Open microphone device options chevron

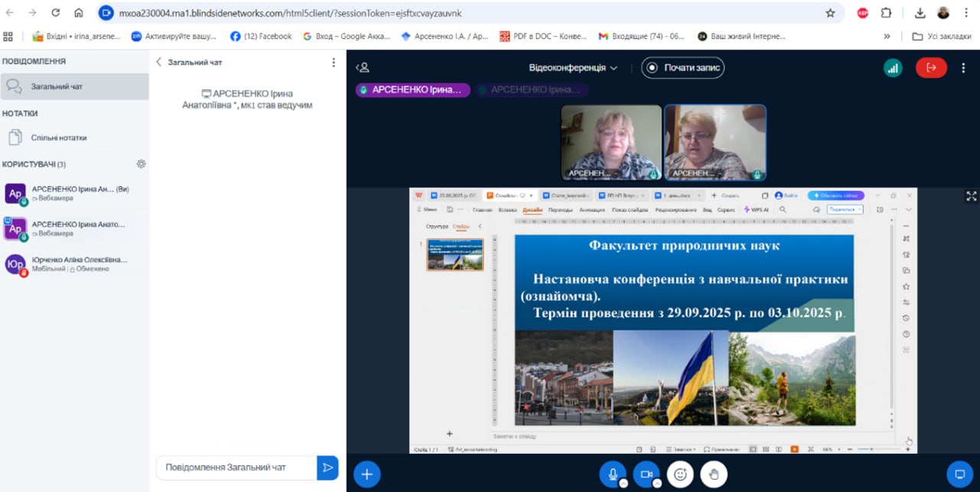pyautogui.click(x=624, y=484)
